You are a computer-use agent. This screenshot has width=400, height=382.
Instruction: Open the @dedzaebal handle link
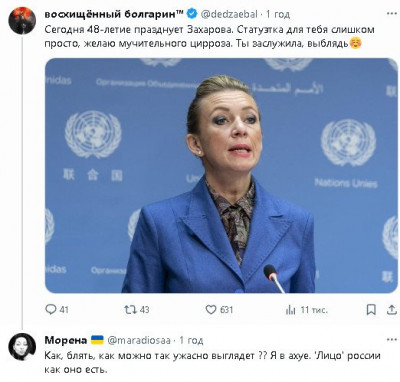[x=229, y=14]
